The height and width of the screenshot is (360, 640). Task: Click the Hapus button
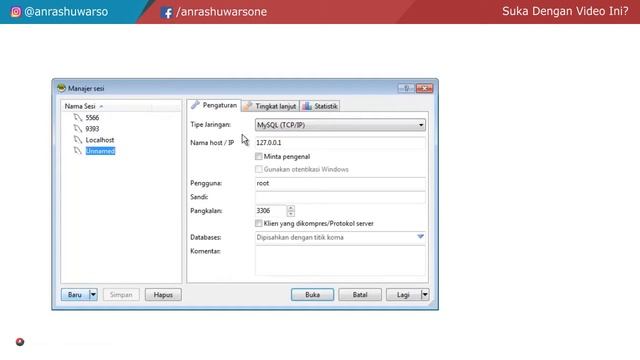pyautogui.click(x=163, y=295)
